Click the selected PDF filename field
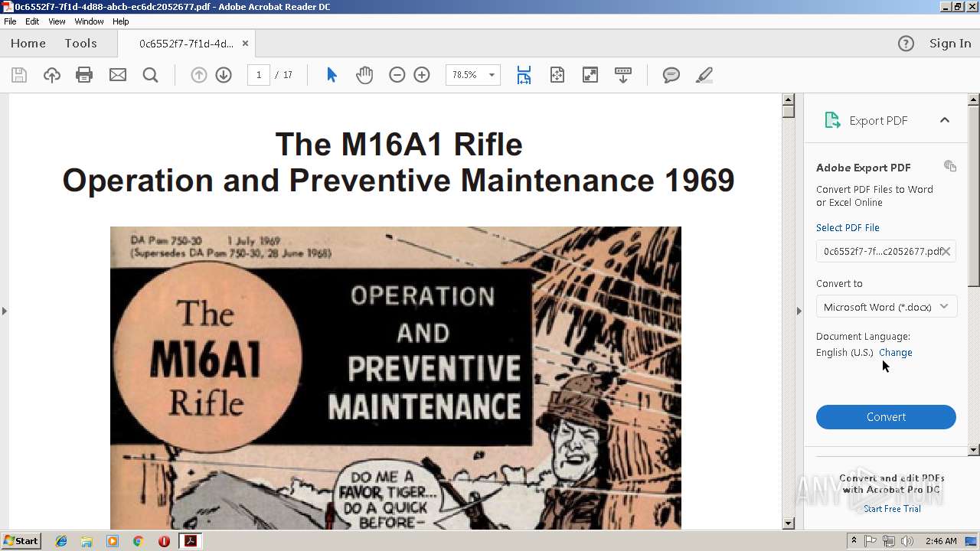The image size is (980, 551). pyautogui.click(x=886, y=251)
